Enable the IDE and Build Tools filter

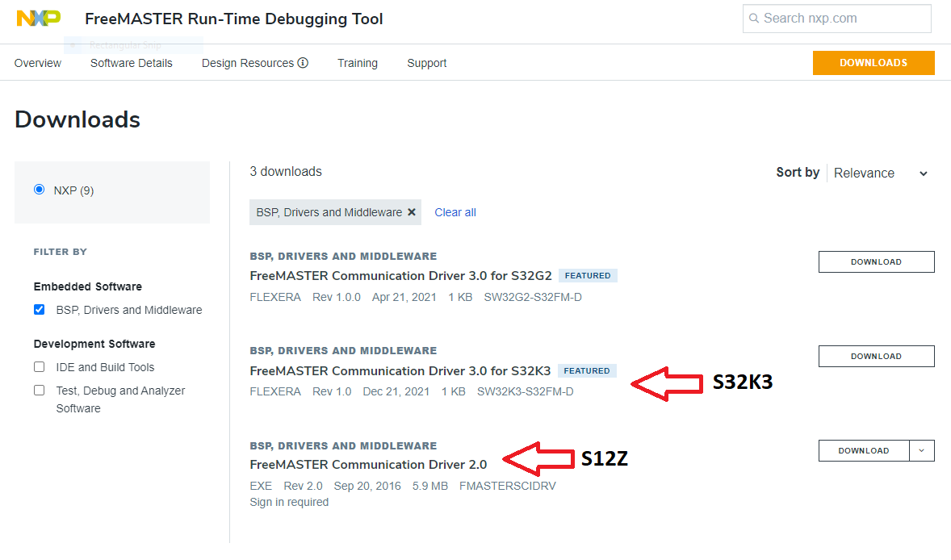[x=39, y=366]
